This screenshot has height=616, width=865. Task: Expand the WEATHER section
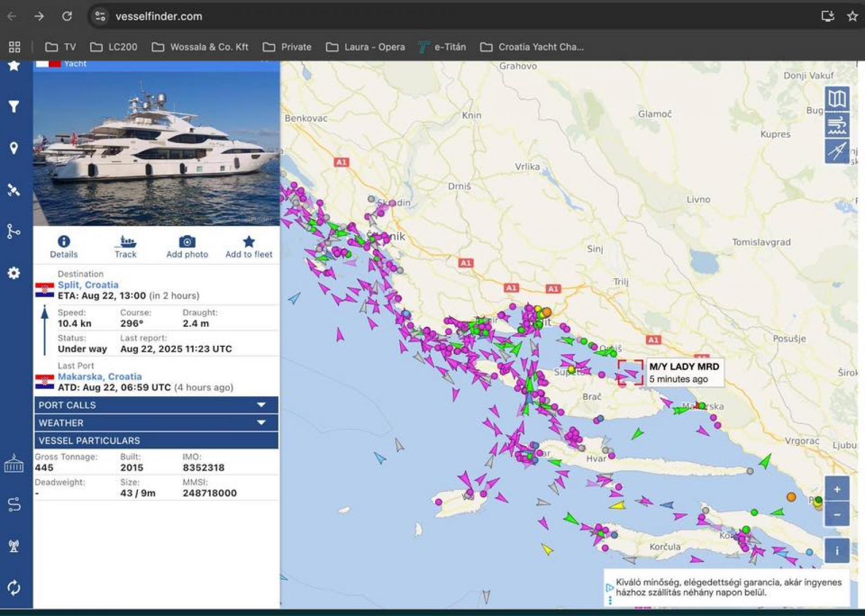(156, 423)
